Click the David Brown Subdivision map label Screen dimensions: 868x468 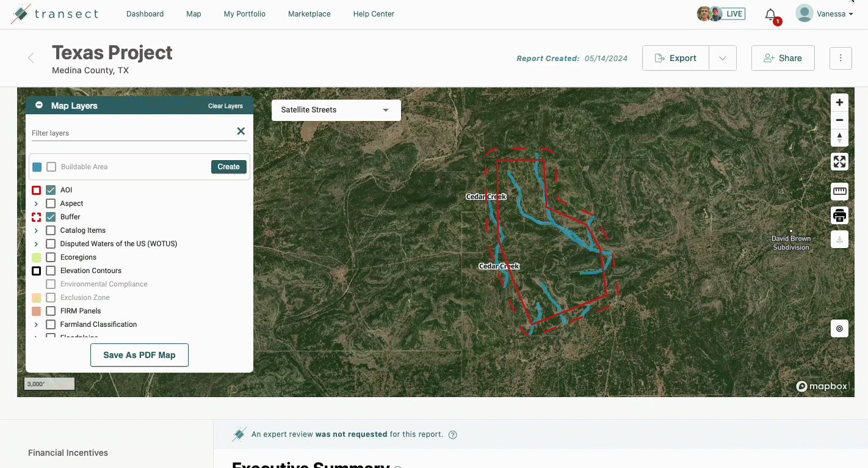(x=791, y=243)
